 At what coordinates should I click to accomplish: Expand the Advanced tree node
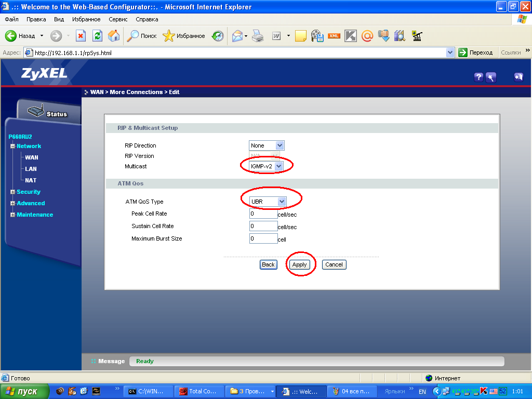click(12, 203)
